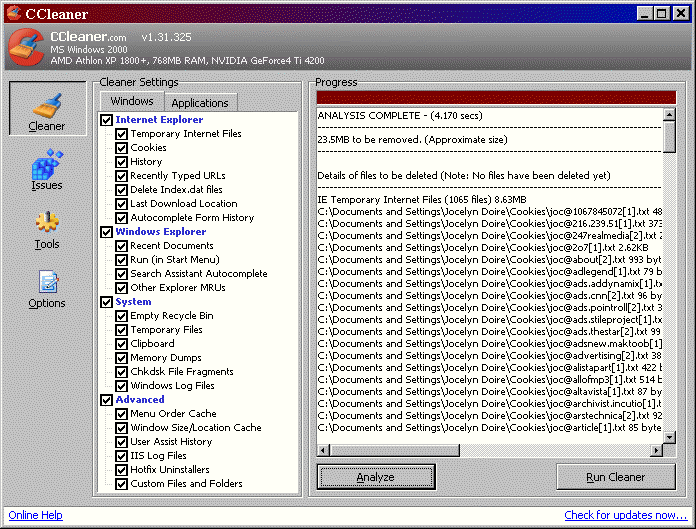
Task: Open the Tools section in the sidebar
Action: 47,229
